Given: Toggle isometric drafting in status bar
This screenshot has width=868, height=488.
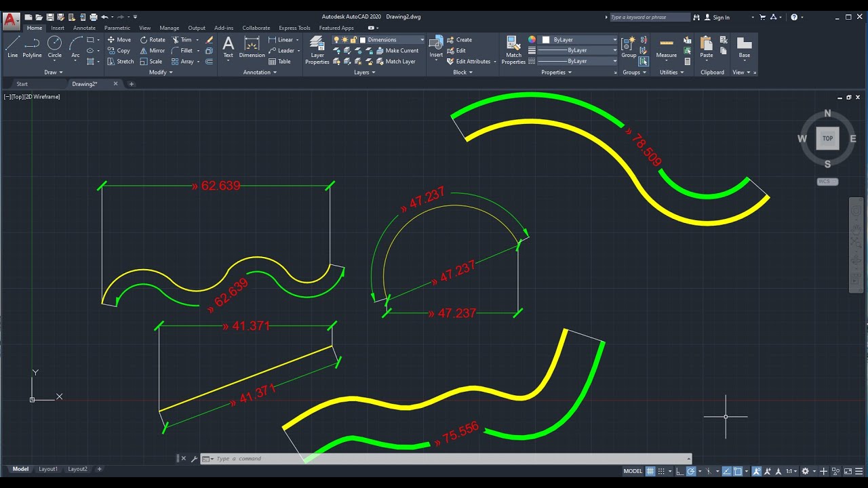Looking at the screenshot, I should 709,471.
